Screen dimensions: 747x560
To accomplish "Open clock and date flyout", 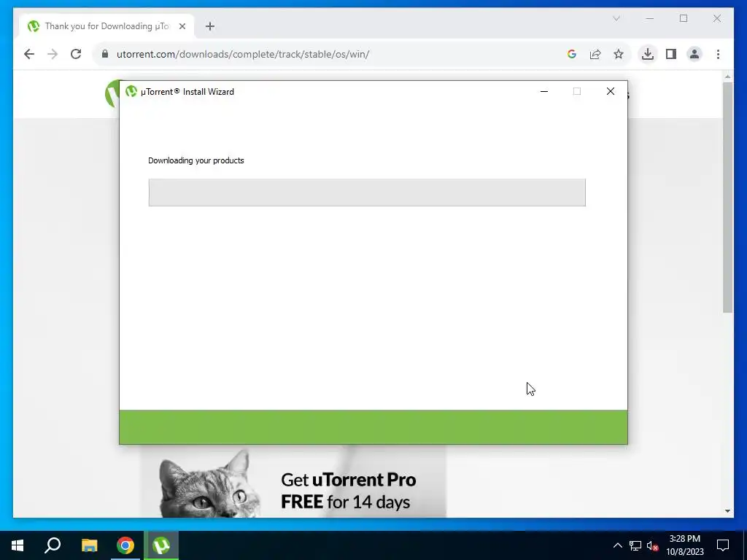I will (x=685, y=545).
